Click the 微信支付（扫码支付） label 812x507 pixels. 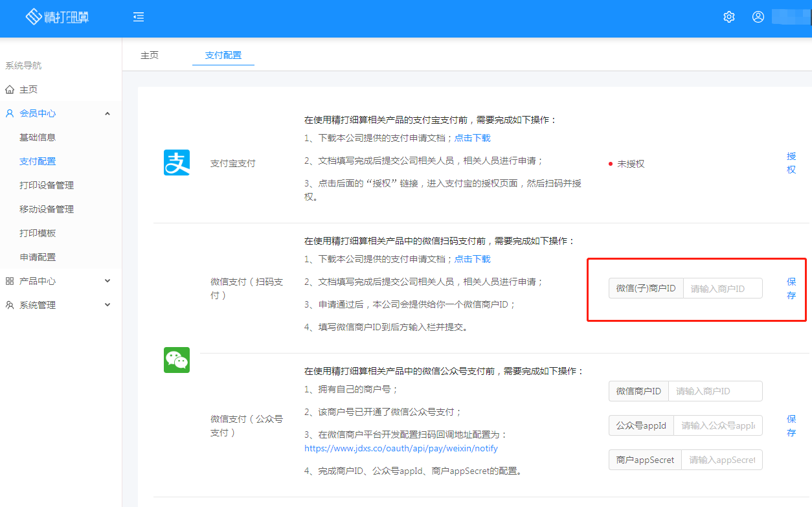[247, 288]
